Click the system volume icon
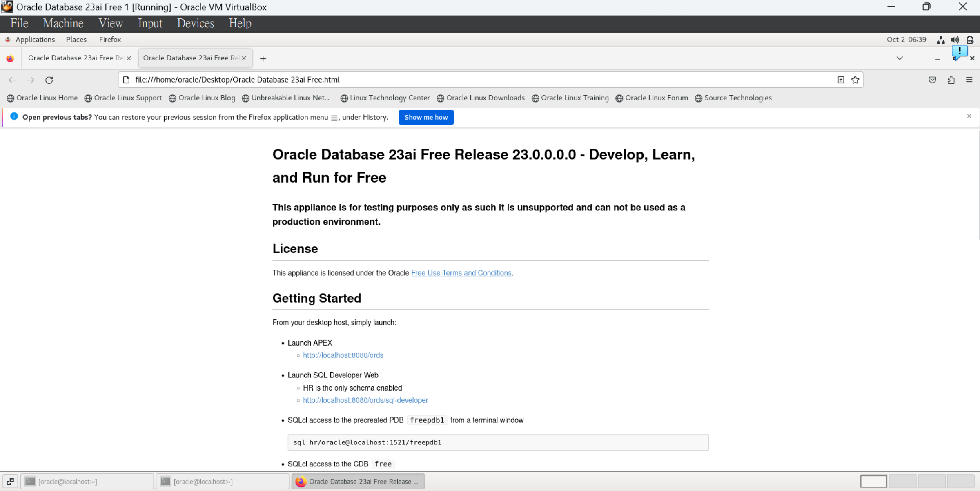The image size is (980, 491). 955,40
